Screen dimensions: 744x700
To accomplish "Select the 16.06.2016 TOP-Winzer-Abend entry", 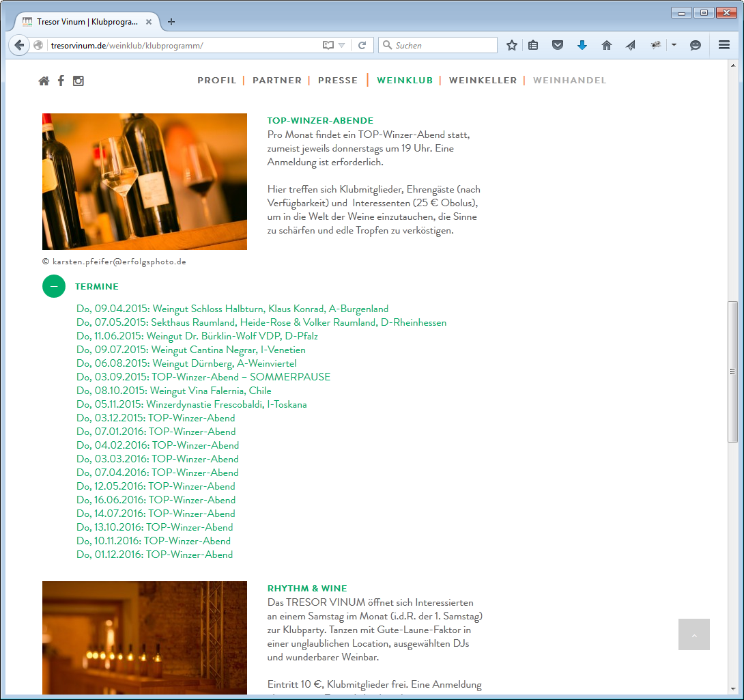I will click(156, 500).
